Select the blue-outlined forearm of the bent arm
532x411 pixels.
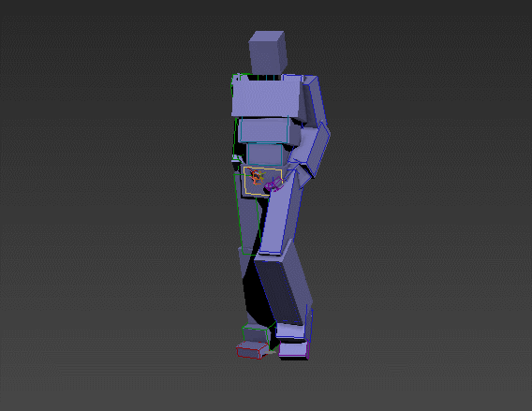tap(310, 149)
